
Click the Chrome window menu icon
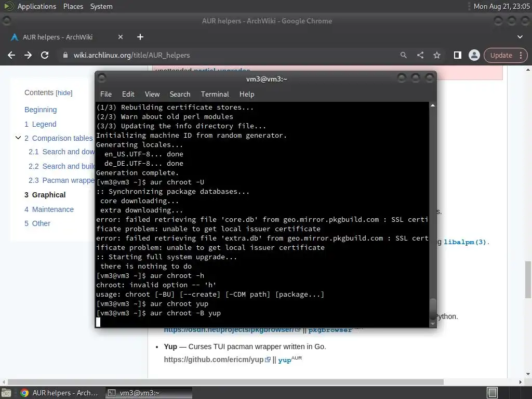click(x=6, y=21)
